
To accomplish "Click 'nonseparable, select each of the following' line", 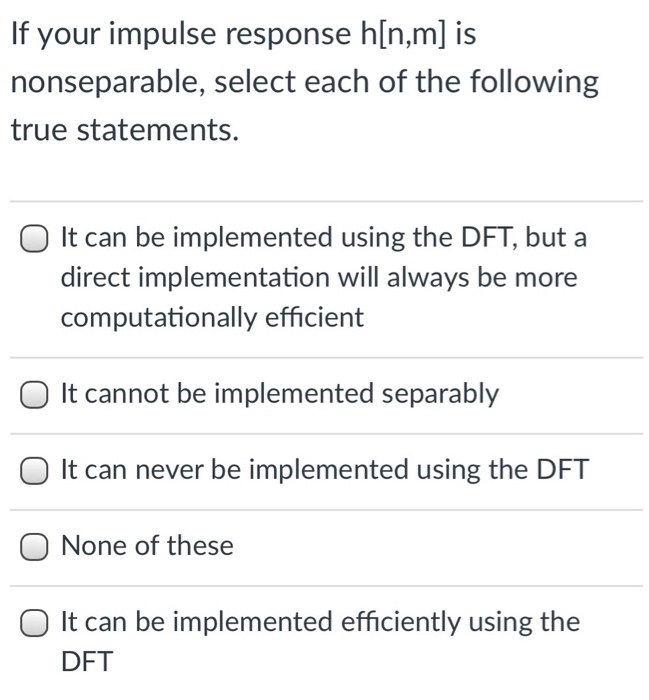I will (x=304, y=83).
